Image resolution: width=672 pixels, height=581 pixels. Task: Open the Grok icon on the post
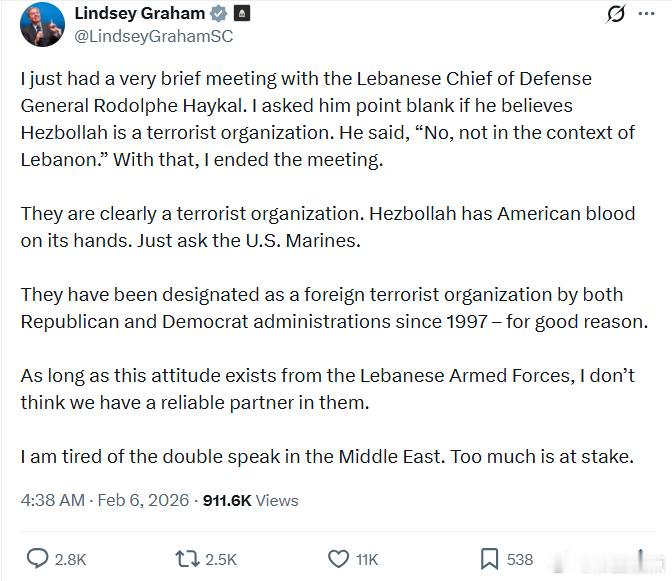point(617,14)
